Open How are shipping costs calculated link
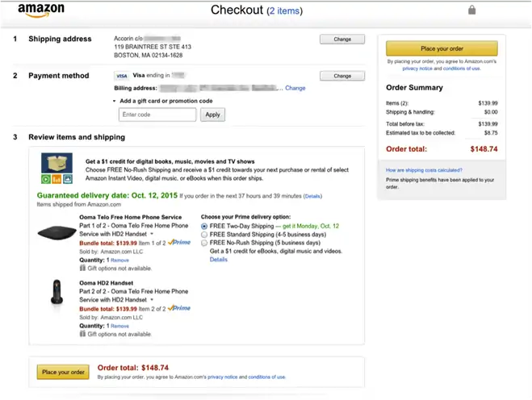This screenshot has width=532, height=400. (x=424, y=170)
